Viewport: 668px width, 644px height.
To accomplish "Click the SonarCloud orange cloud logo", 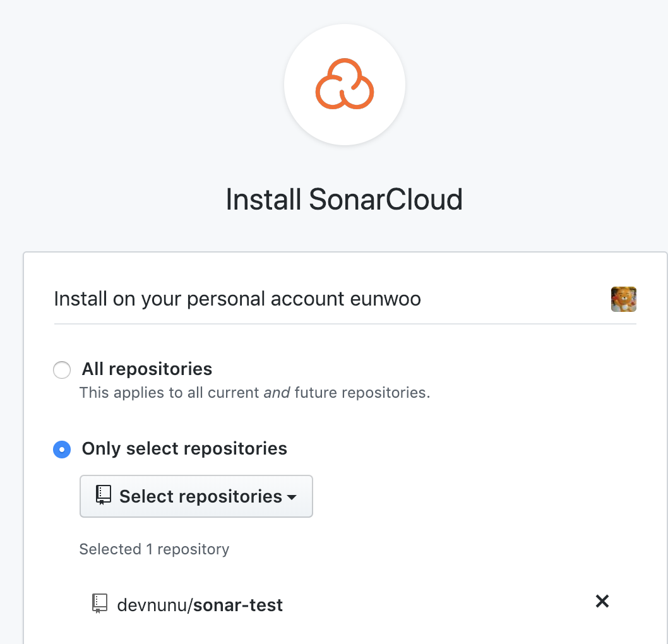I will [x=345, y=84].
